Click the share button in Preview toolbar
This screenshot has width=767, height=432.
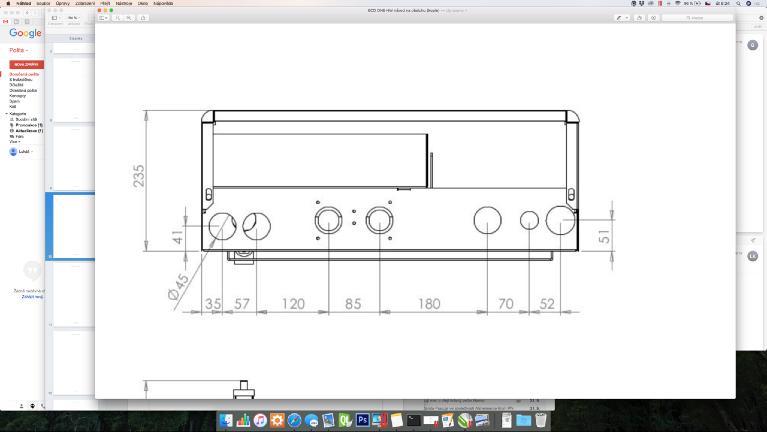pyautogui.click(x=143, y=18)
